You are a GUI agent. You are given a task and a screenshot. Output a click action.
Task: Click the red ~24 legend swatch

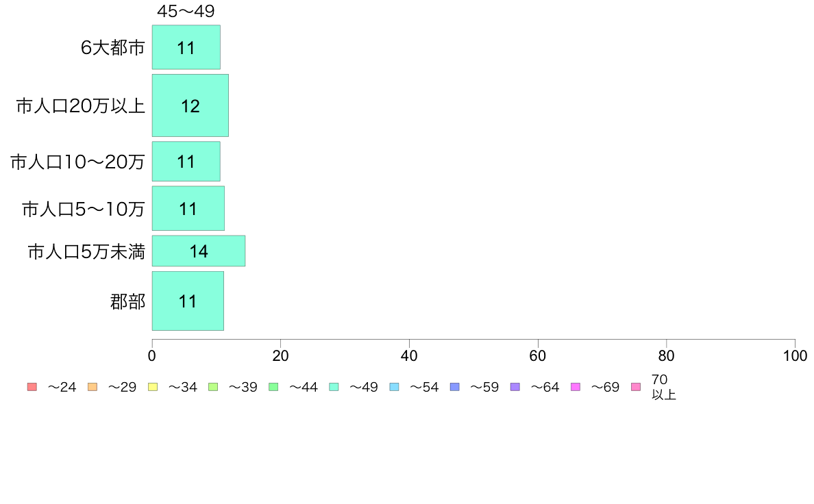[x=32, y=387]
